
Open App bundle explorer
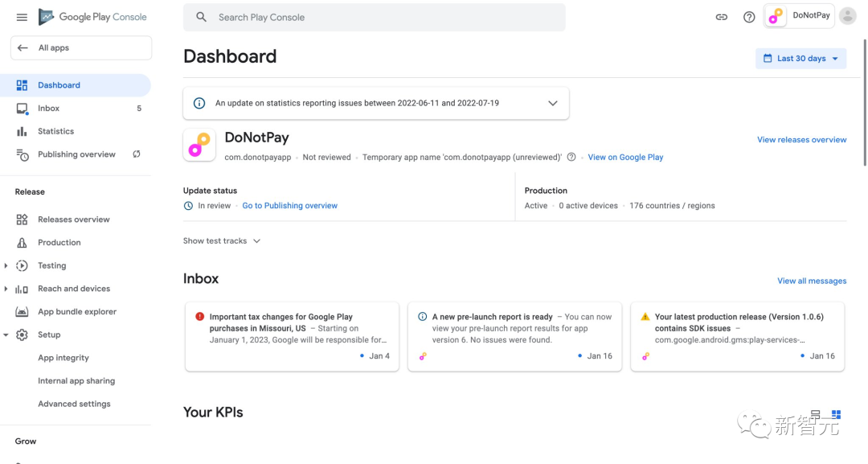(76, 312)
